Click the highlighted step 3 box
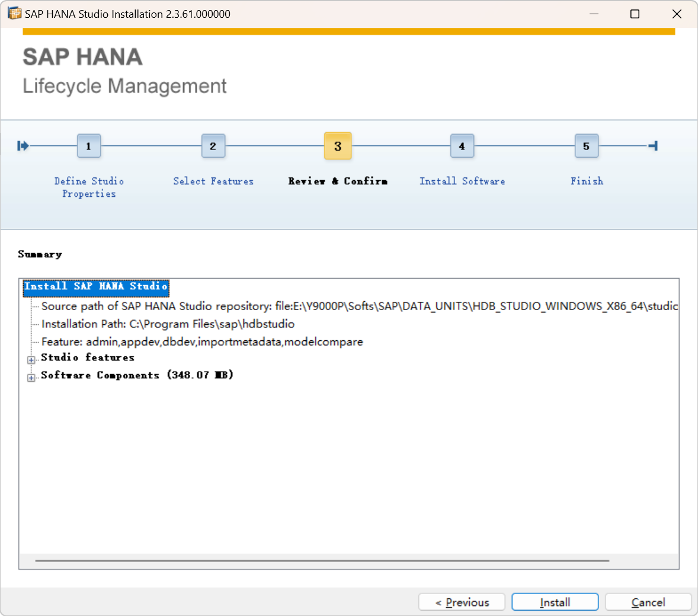Viewport: 698px width, 616px height. (x=338, y=146)
